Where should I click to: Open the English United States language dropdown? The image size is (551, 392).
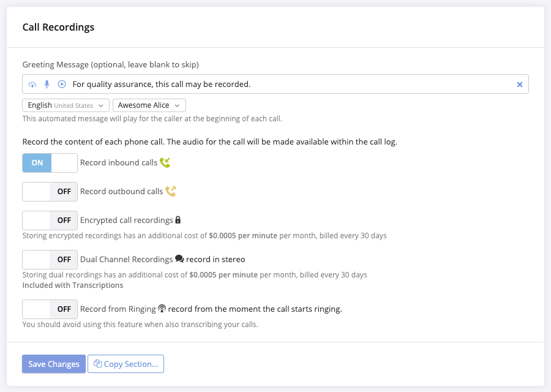(66, 105)
